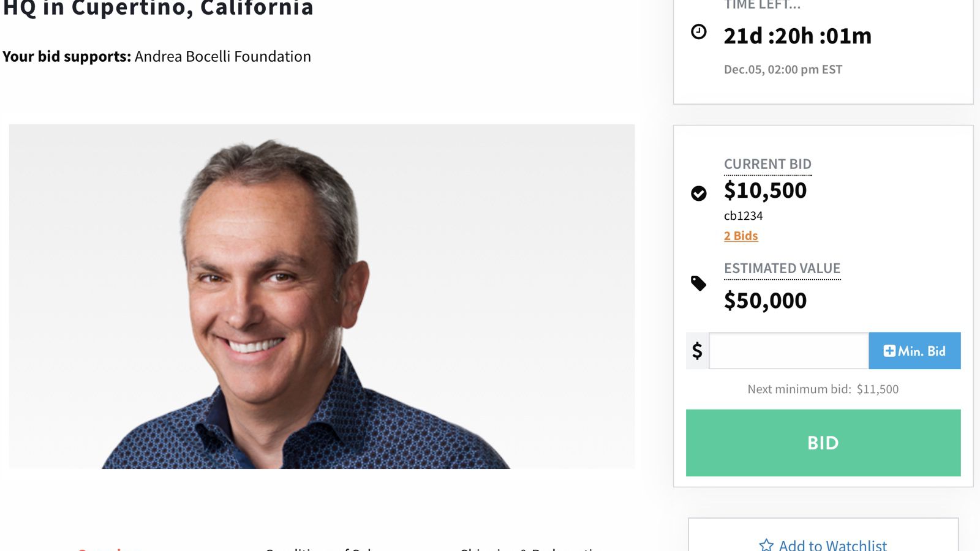Add this auction to Watchlist

pos(823,544)
